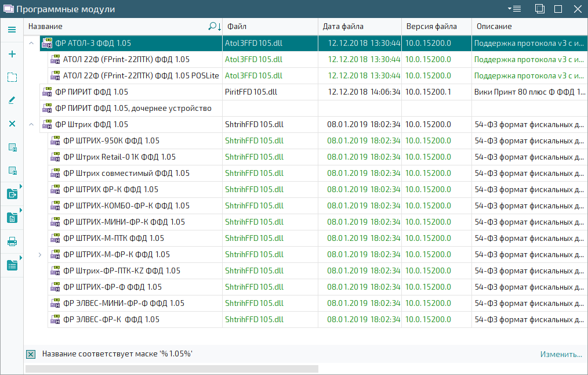The image size is (588, 375).
Task: Select the ФР ЭЛВЕС-МИНИ-ФР-Ф ФФД 1.05 row
Action: (x=124, y=303)
